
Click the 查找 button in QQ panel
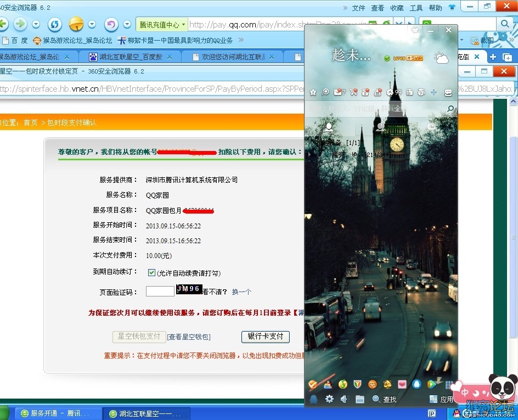pos(385,400)
